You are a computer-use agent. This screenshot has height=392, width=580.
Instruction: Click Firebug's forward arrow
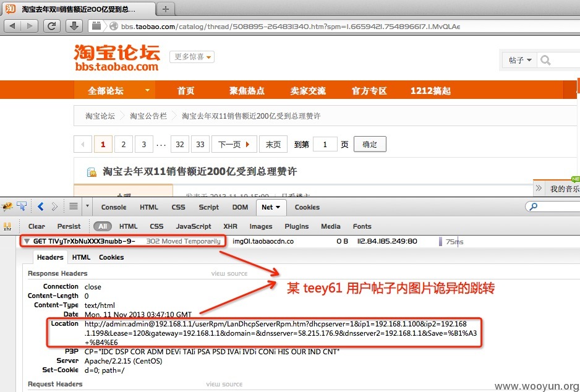55,207
